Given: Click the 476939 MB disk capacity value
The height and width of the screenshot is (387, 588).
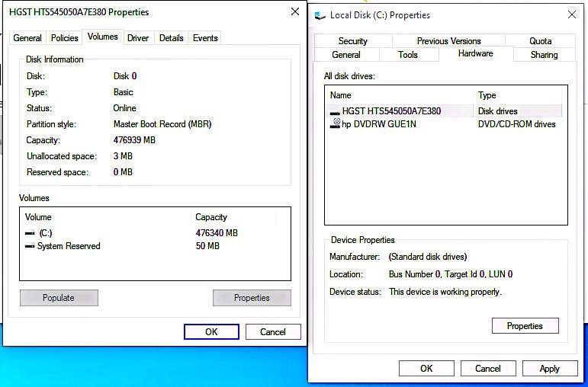Looking at the screenshot, I should click(x=134, y=140).
